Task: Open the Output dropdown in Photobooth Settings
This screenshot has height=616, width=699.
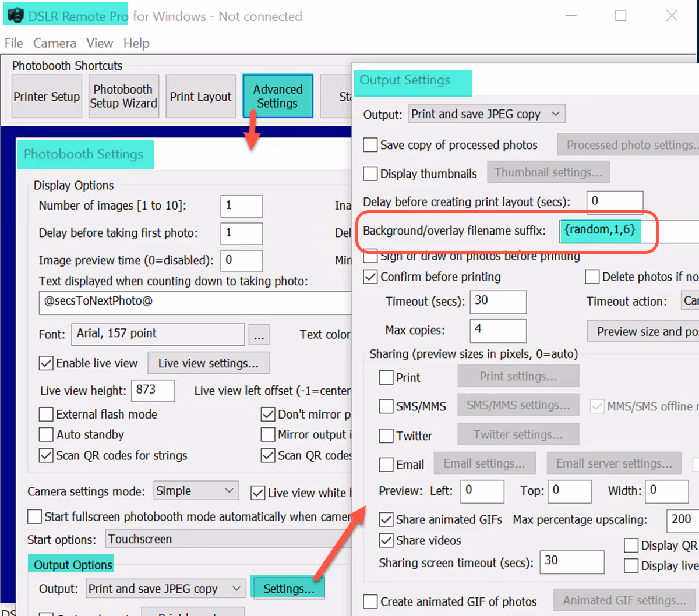Action: [165, 589]
